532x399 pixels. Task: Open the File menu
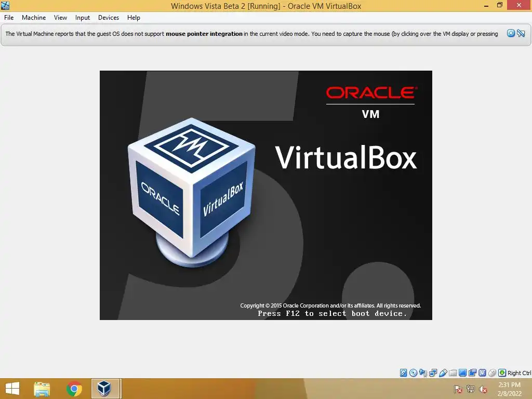coord(9,18)
